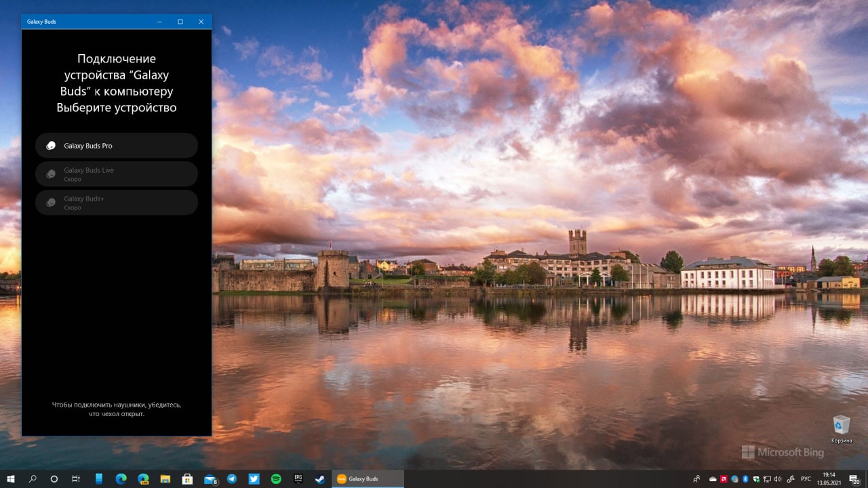Open AMD Radeon tray icon

(x=724, y=479)
